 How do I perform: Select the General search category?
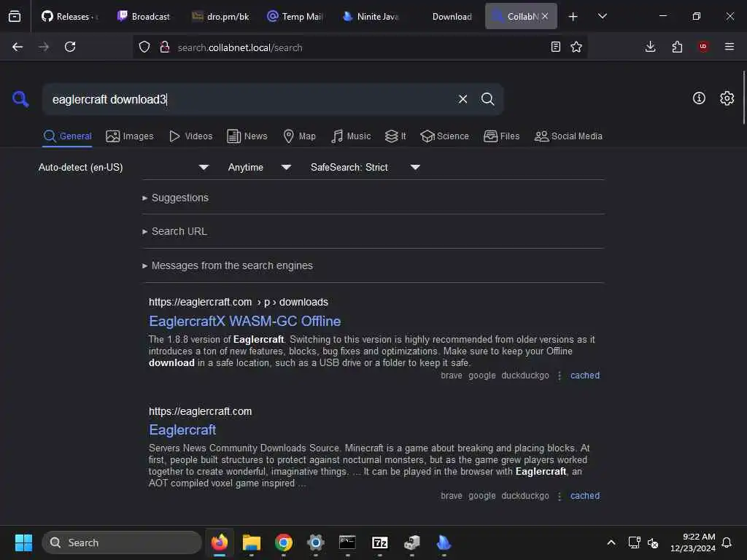(67, 136)
